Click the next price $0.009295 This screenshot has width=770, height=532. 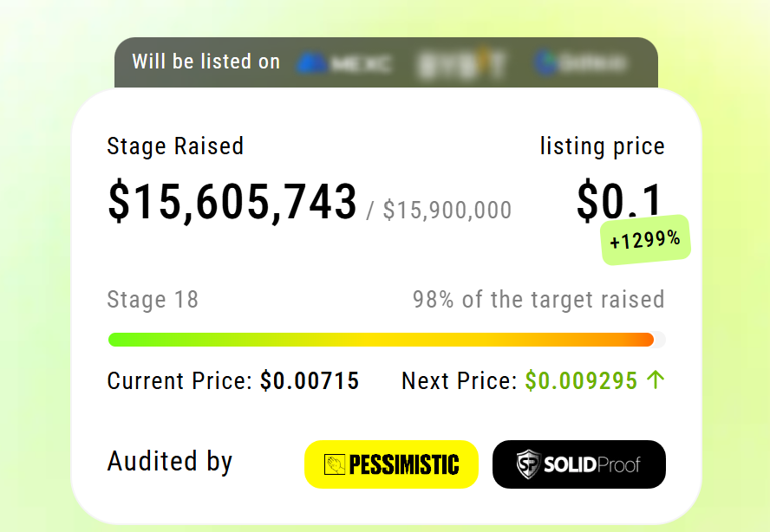coord(581,380)
